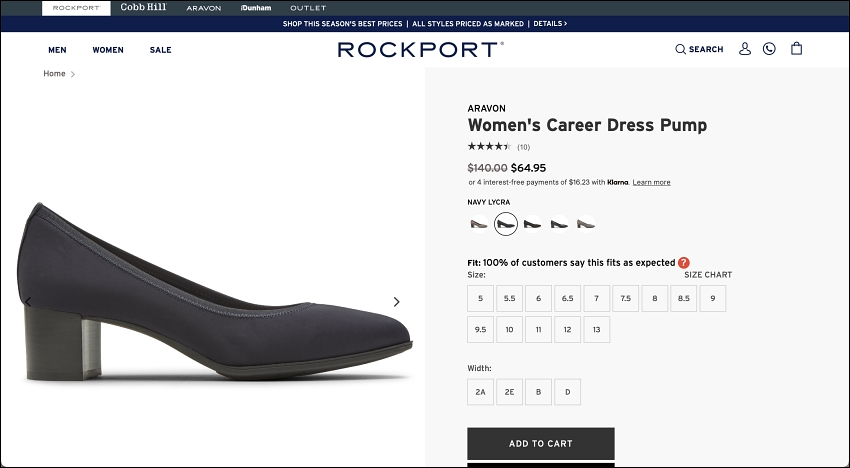Image resolution: width=850 pixels, height=468 pixels.
Task: Select the Rockport brand tab
Action: coord(76,8)
